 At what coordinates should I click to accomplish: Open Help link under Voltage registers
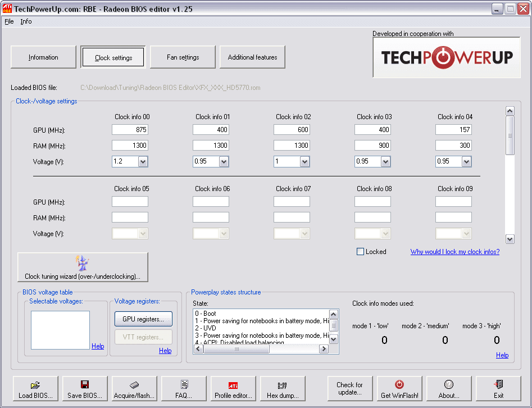[x=165, y=351]
